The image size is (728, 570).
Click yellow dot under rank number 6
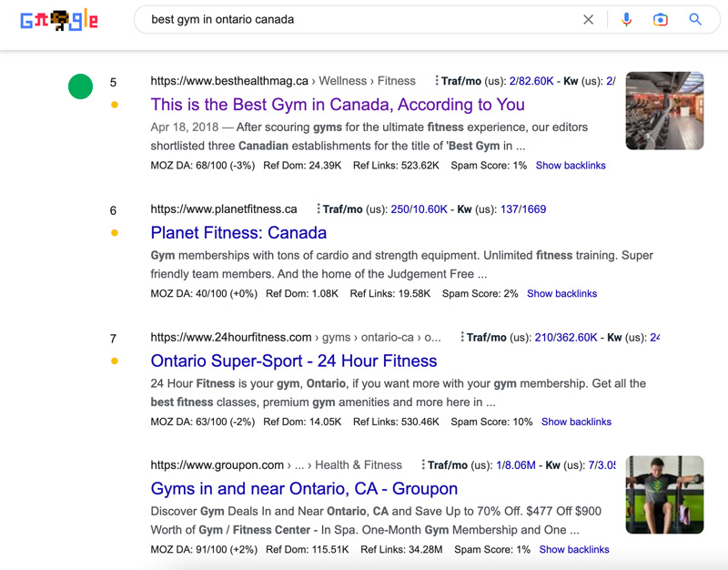pyautogui.click(x=115, y=233)
